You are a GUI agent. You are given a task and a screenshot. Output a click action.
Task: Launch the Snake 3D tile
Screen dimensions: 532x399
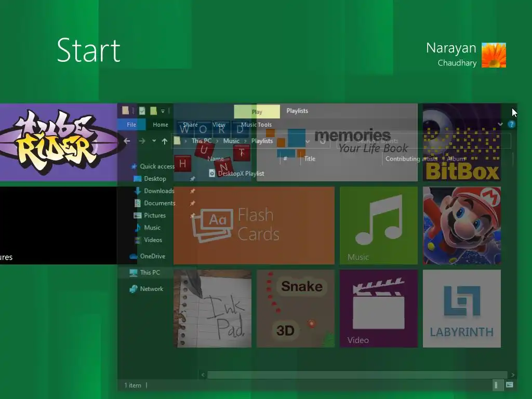pyautogui.click(x=296, y=309)
